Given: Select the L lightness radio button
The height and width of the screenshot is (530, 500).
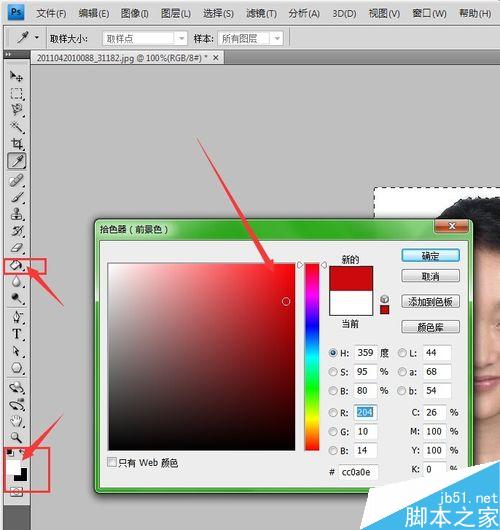Looking at the screenshot, I should [x=402, y=353].
